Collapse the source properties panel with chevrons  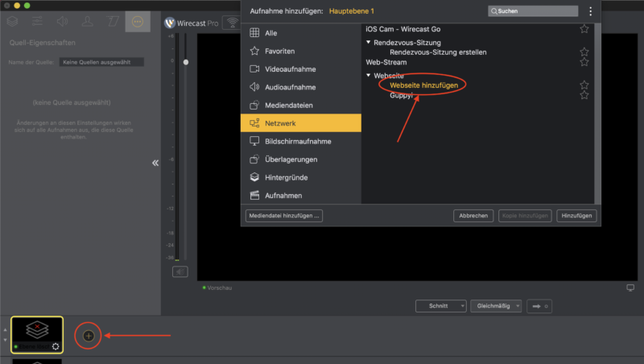click(x=155, y=163)
